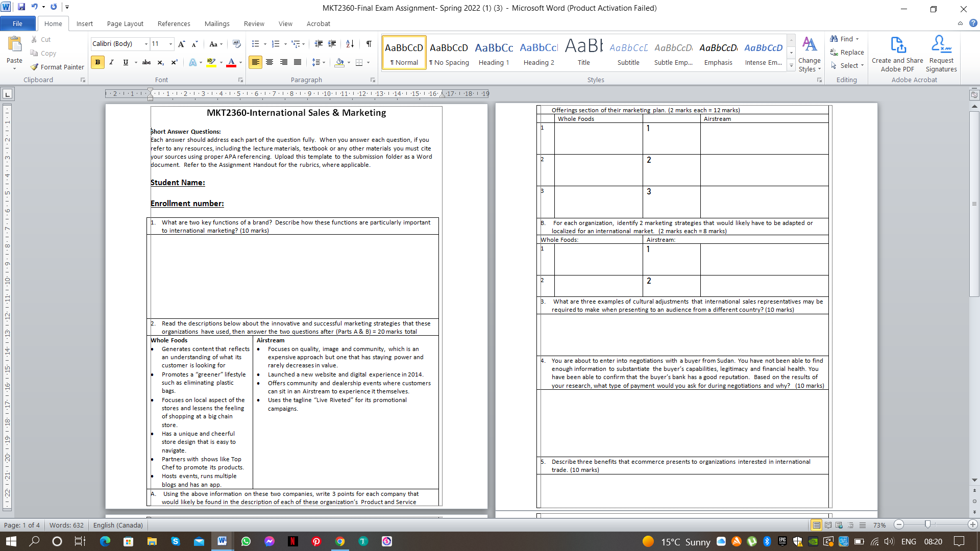Screen dimensions: 980x551
Task: Click the zoom slider handle
Action: (x=927, y=524)
